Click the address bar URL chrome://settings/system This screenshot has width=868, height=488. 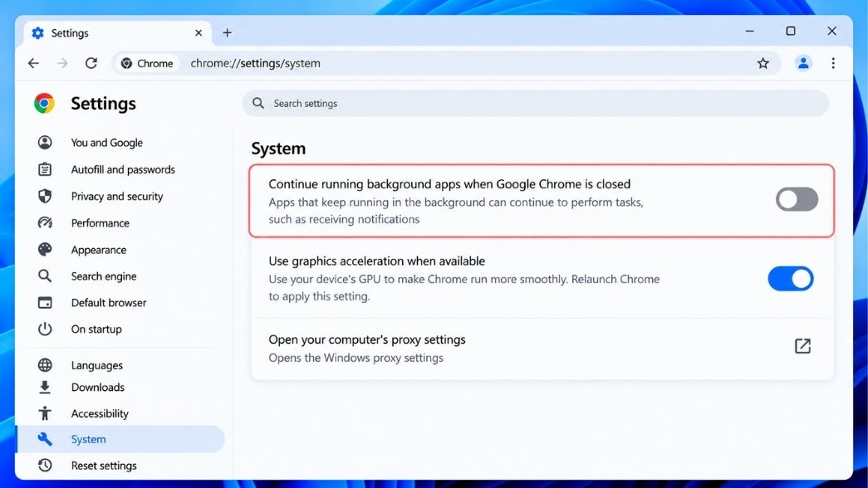click(x=255, y=63)
